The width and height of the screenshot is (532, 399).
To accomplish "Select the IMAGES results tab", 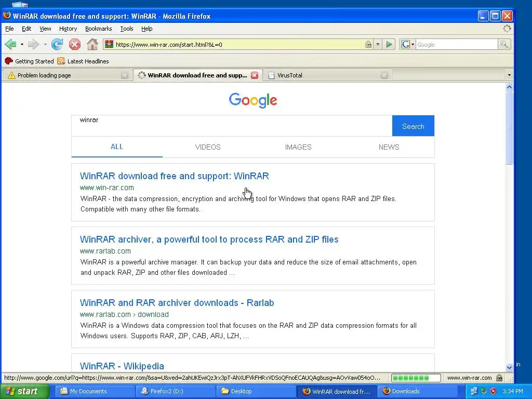I will [298, 147].
